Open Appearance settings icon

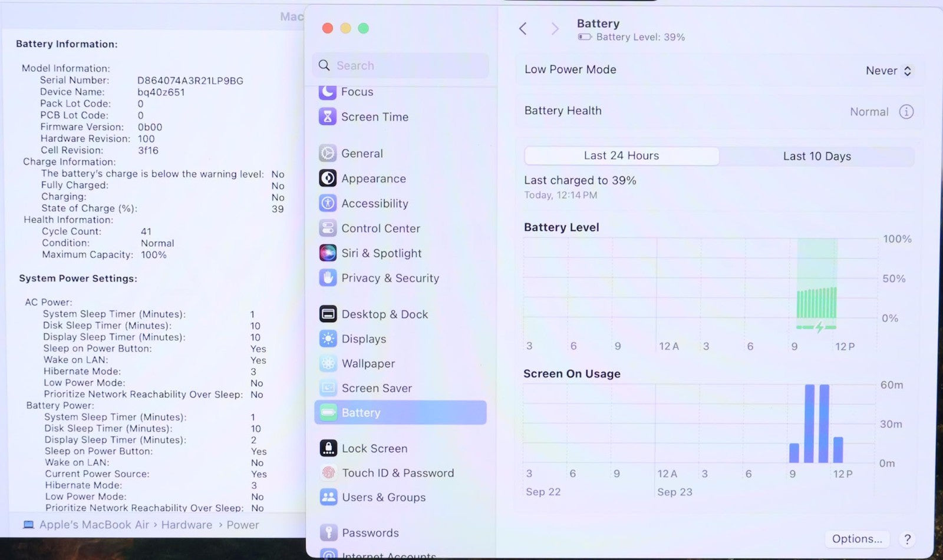(328, 178)
